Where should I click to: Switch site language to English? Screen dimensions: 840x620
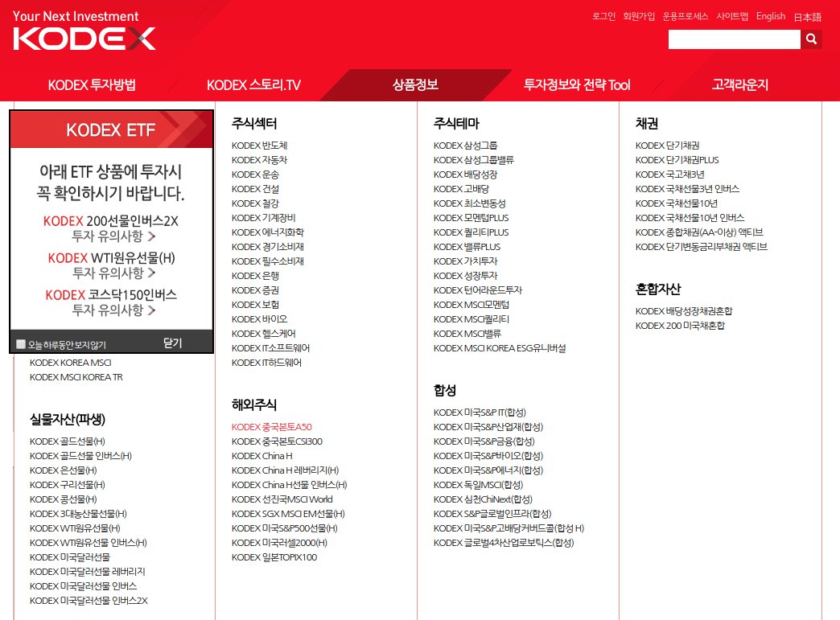coord(771,16)
